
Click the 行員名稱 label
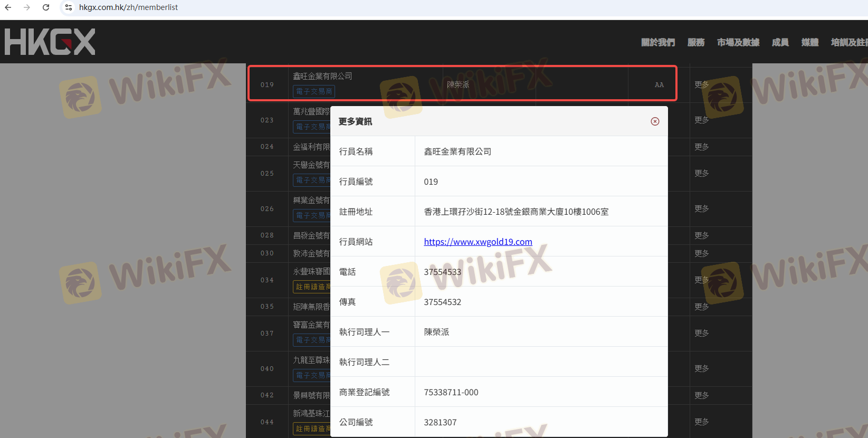[356, 151]
